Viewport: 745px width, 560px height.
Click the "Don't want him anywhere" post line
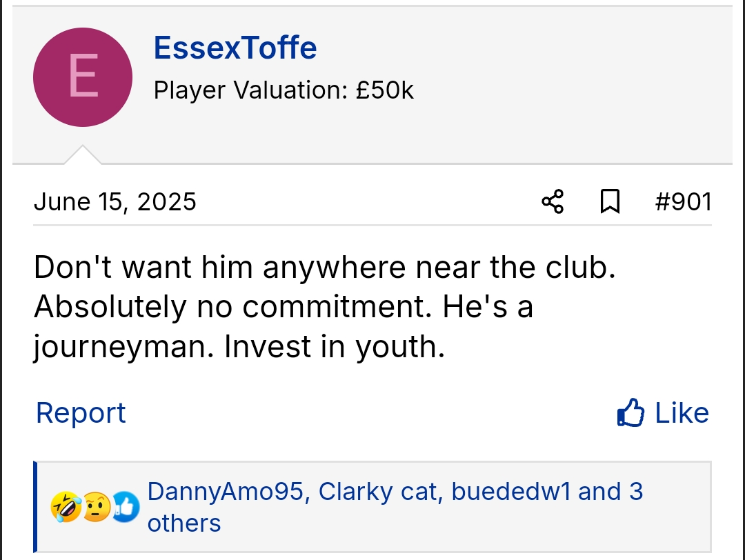click(324, 268)
